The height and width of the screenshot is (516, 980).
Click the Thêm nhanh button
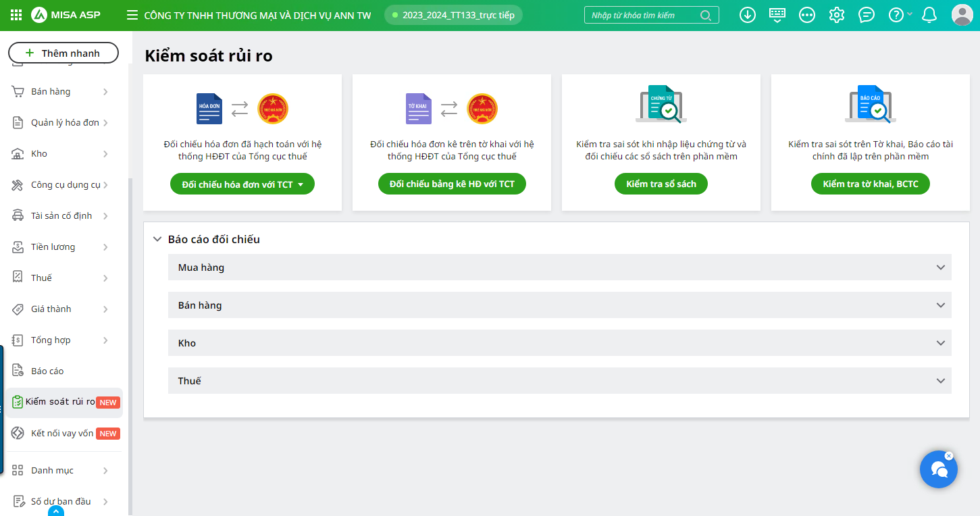[63, 53]
